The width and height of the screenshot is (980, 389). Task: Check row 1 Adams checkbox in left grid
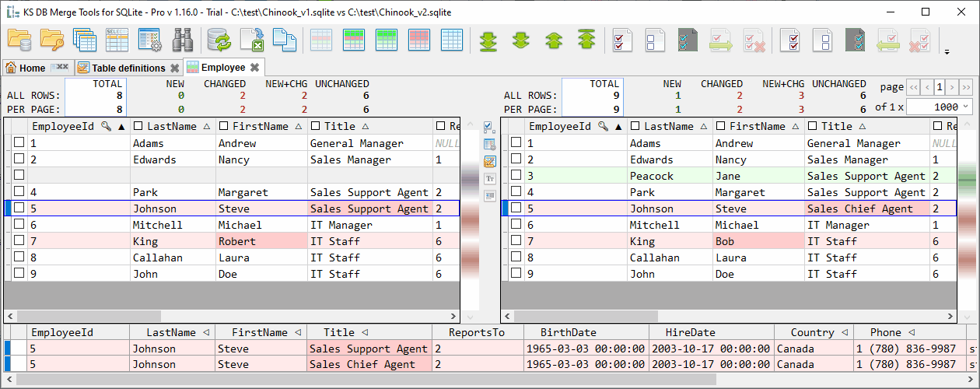(19, 143)
